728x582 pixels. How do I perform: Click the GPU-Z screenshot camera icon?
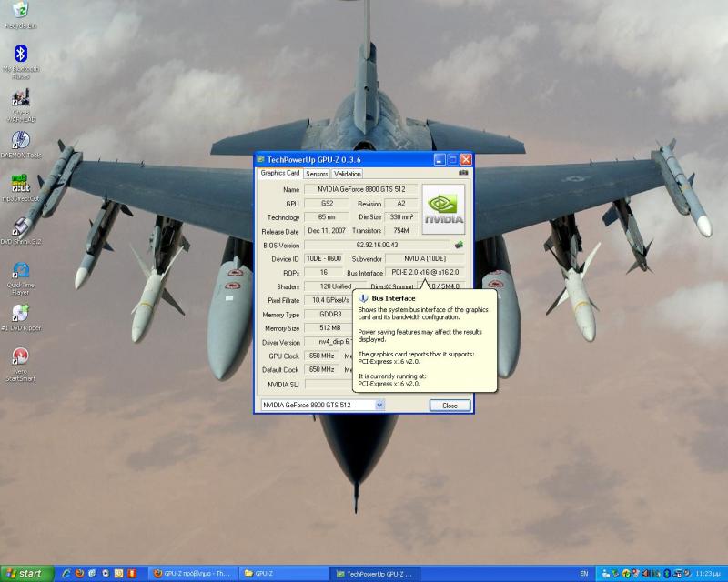tap(463, 173)
